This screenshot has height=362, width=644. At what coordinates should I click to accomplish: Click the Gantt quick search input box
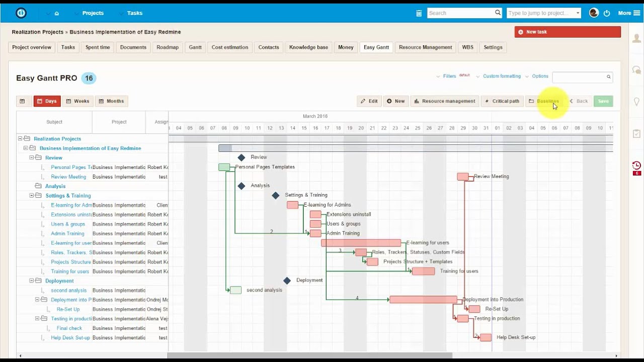[x=579, y=77]
